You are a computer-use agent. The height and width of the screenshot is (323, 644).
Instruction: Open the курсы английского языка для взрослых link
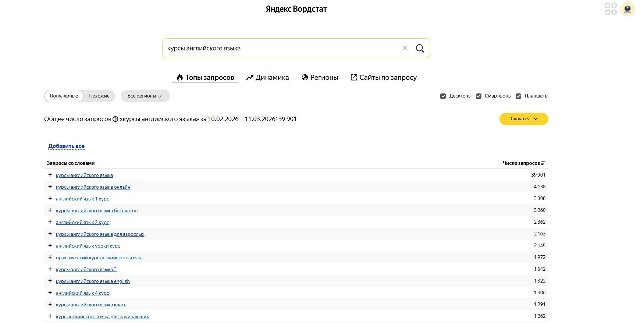tap(100, 234)
